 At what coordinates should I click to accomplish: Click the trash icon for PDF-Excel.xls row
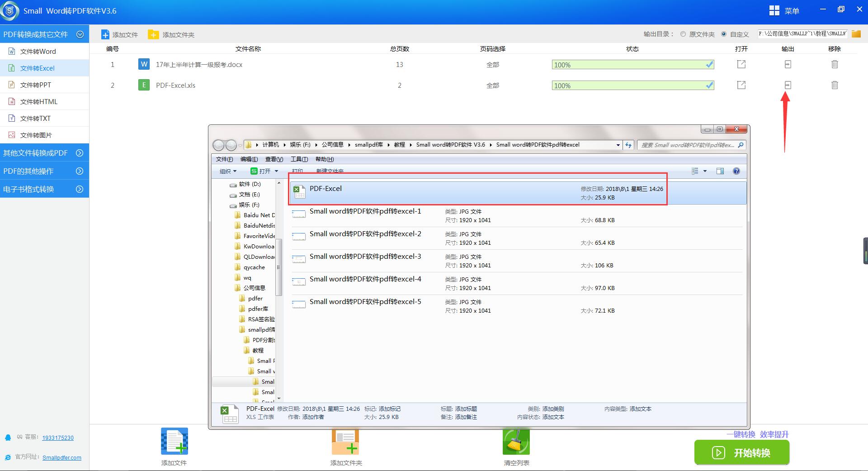tap(835, 85)
